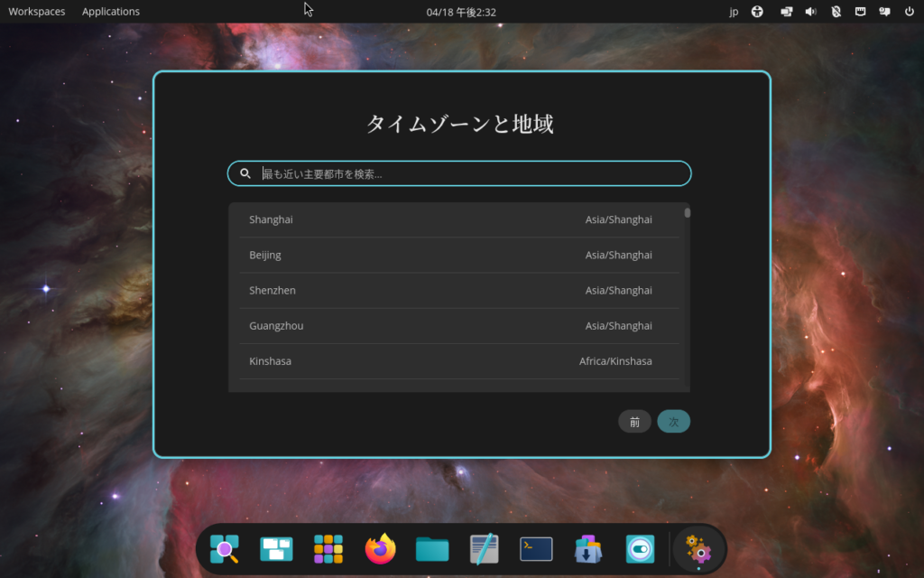924x578 pixels.
Task: Open the disabled Bluetooth panel applet
Action: 836,12
